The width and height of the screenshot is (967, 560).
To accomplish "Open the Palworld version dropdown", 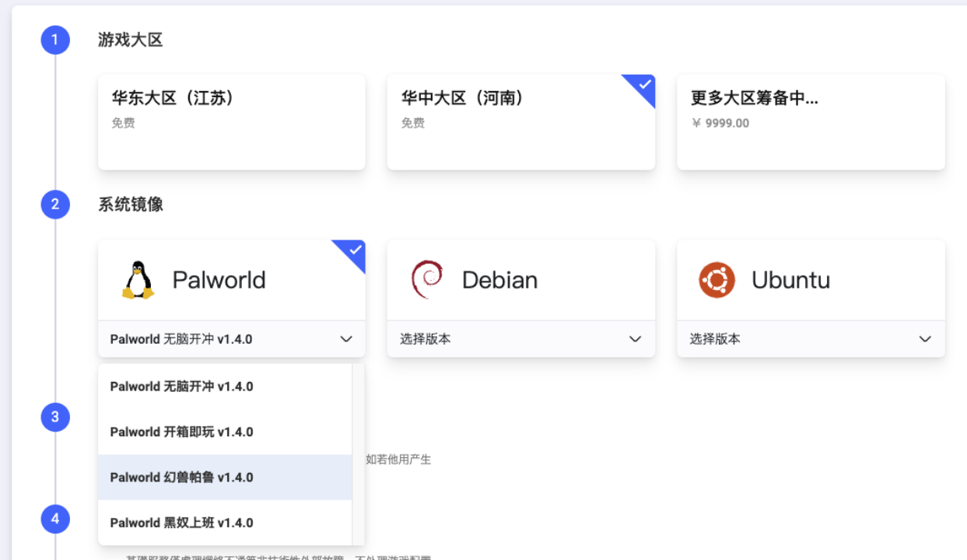I will click(232, 339).
